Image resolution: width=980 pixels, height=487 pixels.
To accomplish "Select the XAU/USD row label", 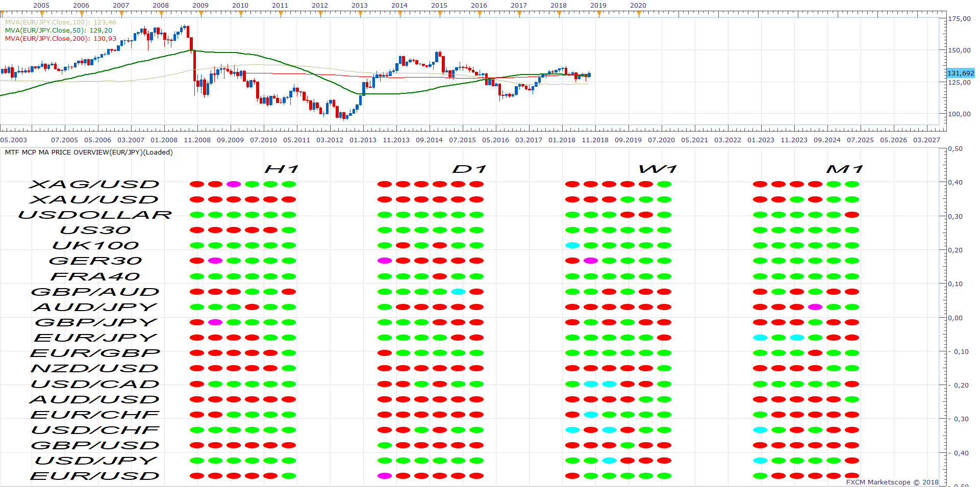I will (x=95, y=200).
